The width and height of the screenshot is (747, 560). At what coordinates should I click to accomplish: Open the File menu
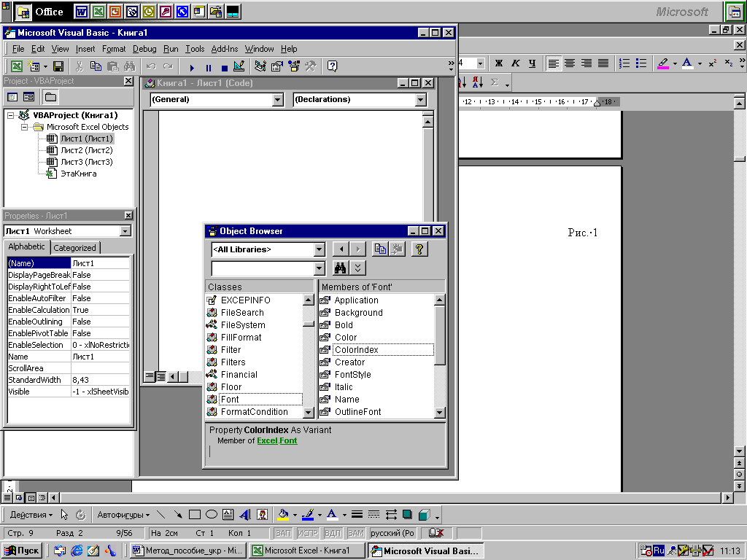pyautogui.click(x=18, y=49)
